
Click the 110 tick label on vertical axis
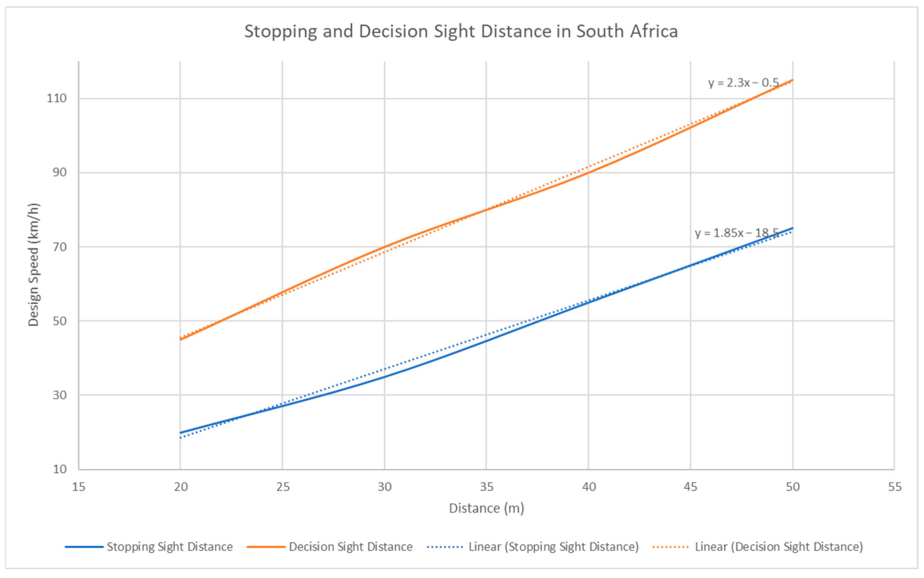tap(56, 99)
